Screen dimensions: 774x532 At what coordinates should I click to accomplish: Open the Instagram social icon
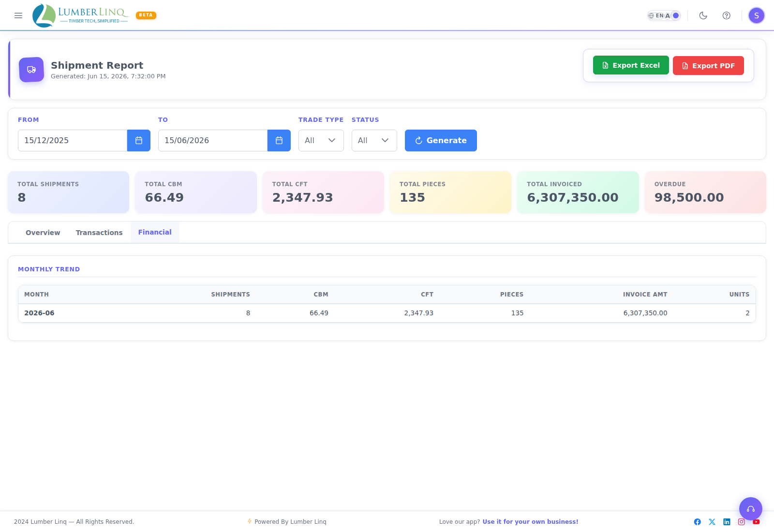[742, 522]
